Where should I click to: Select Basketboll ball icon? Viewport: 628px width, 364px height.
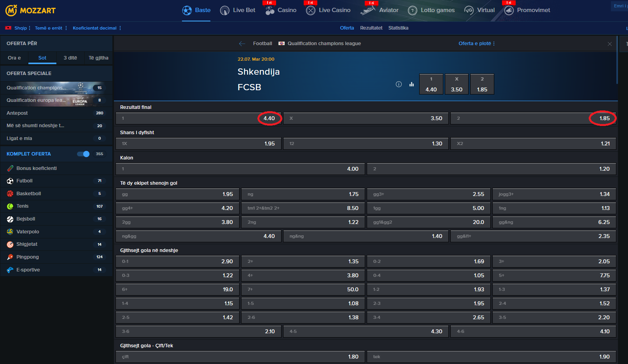pos(10,194)
